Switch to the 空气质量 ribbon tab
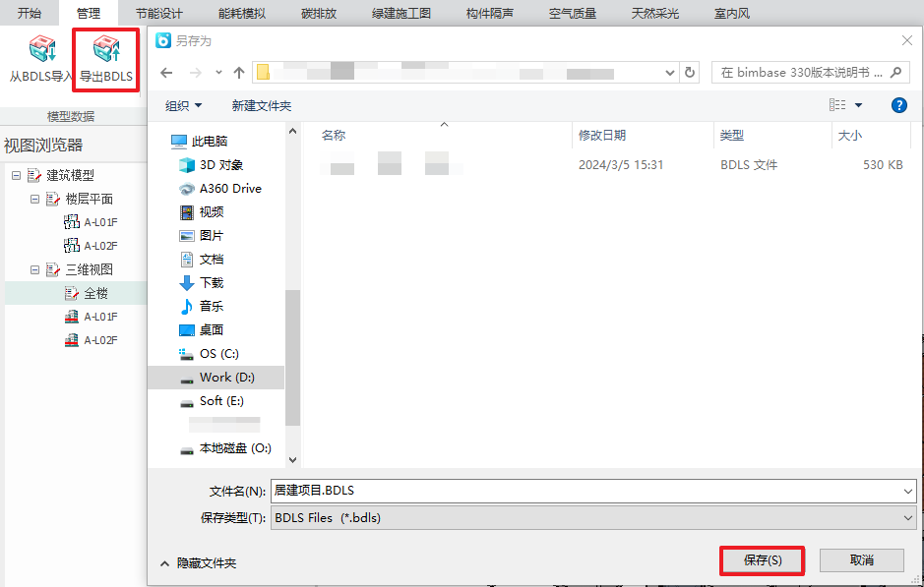This screenshot has height=587, width=924. tap(572, 13)
